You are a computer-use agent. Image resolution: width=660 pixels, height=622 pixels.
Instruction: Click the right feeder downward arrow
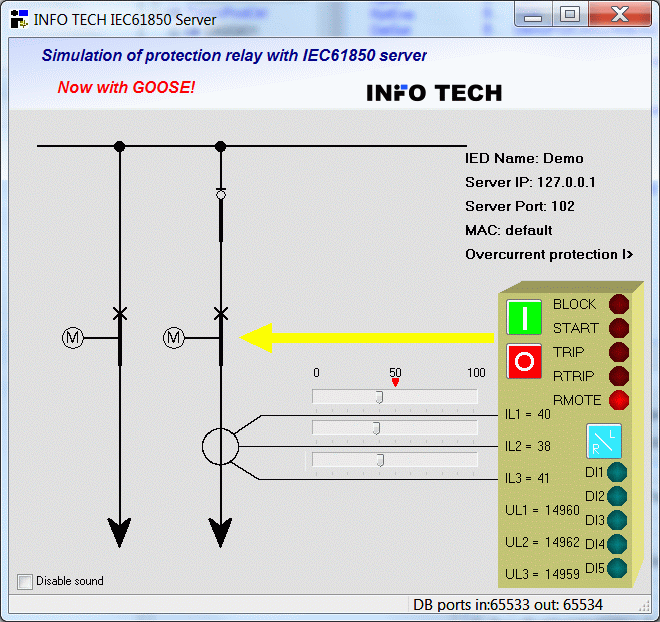point(220,532)
